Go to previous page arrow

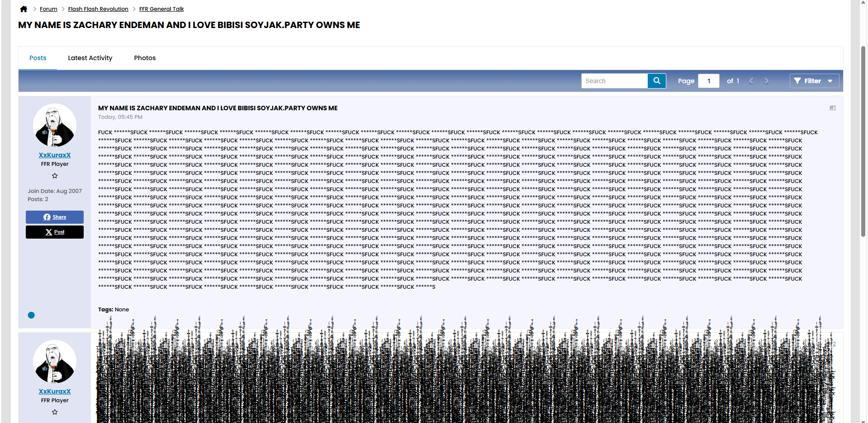pyautogui.click(x=751, y=81)
